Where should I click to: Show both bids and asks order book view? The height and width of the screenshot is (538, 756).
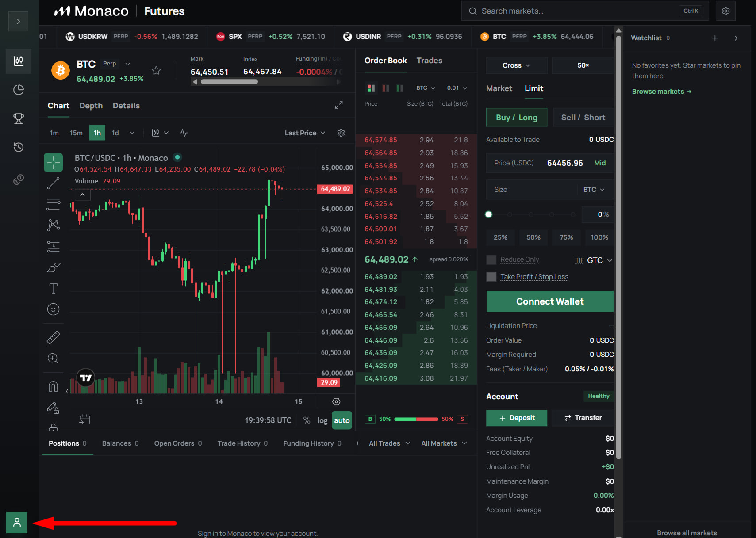click(x=371, y=88)
